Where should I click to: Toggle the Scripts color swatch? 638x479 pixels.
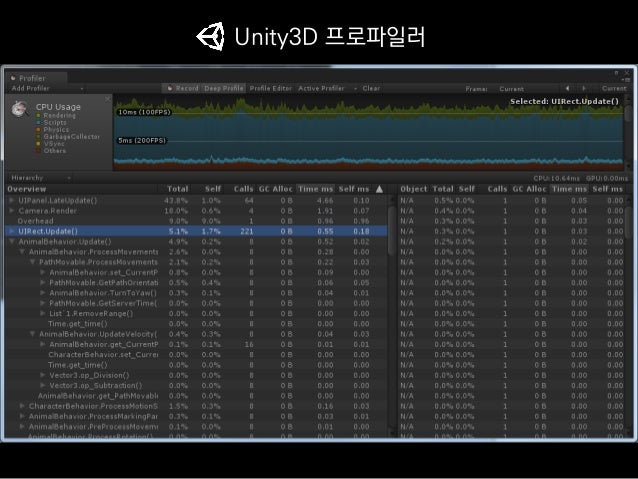38,122
